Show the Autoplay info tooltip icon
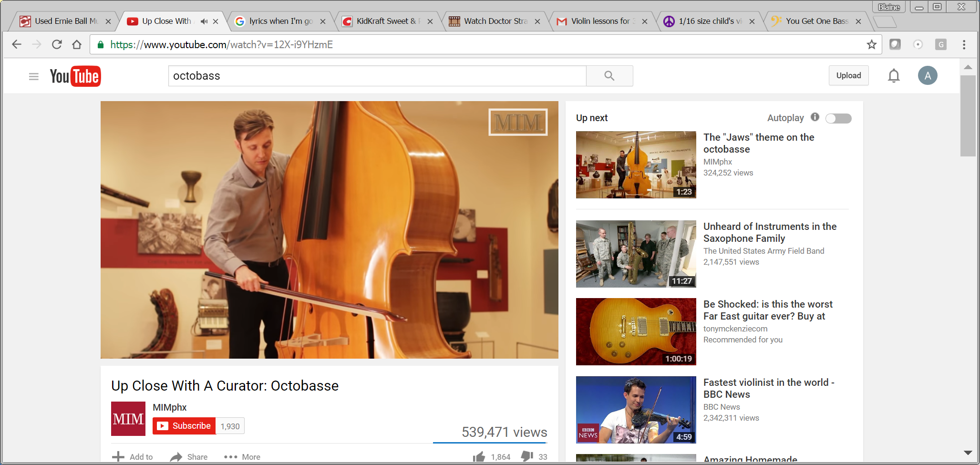 point(815,117)
